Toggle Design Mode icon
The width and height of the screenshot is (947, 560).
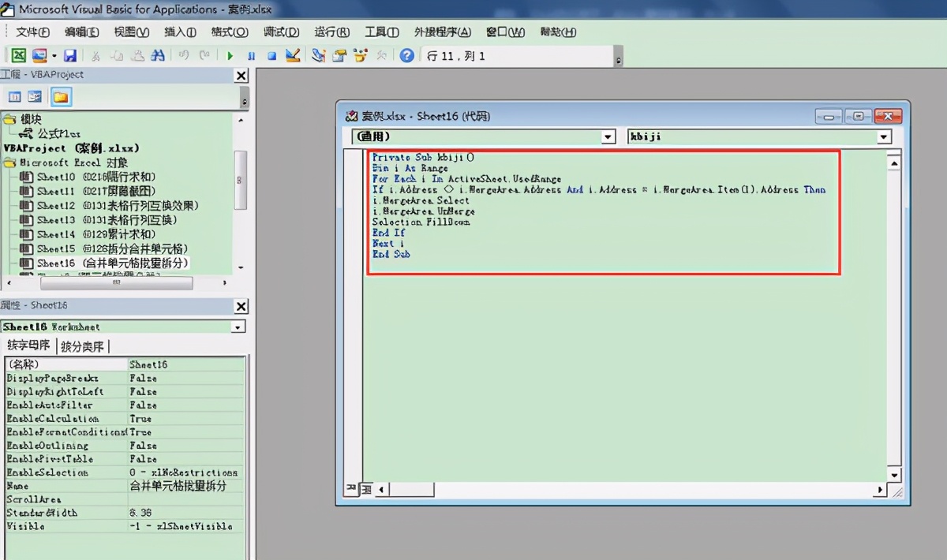click(293, 55)
